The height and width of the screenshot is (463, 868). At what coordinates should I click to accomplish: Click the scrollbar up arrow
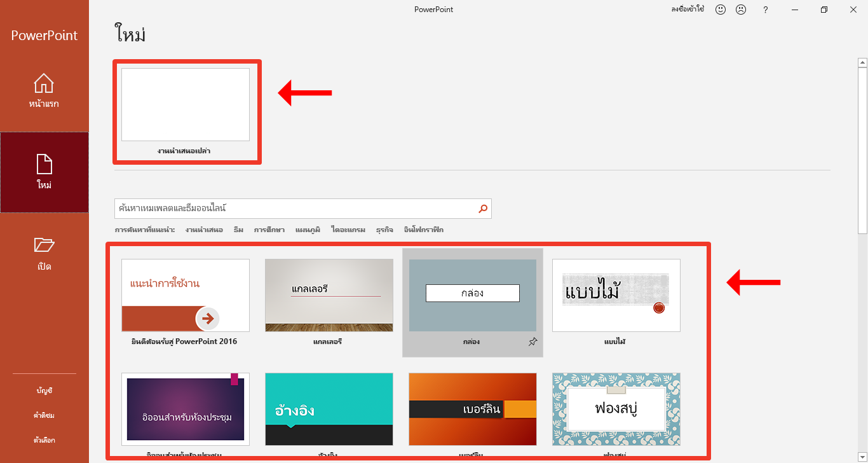point(862,62)
